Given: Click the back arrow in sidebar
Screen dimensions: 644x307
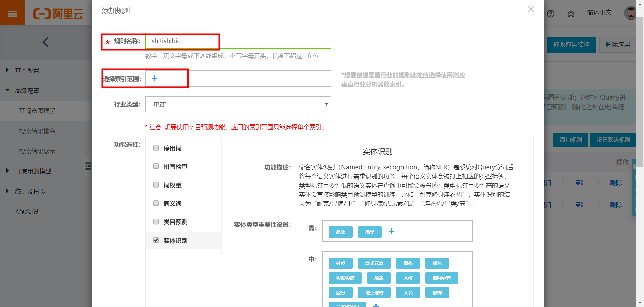Looking at the screenshot, I should click(x=46, y=42).
